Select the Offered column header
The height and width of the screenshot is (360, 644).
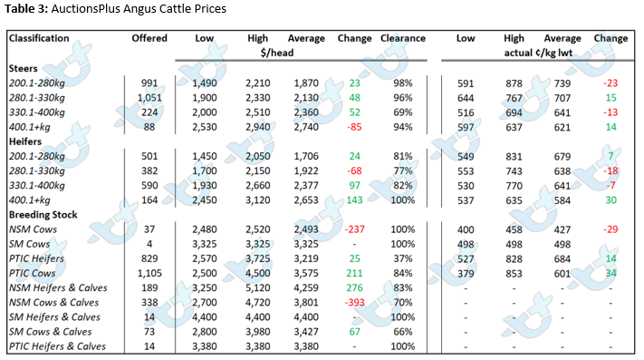pyautogui.click(x=149, y=38)
